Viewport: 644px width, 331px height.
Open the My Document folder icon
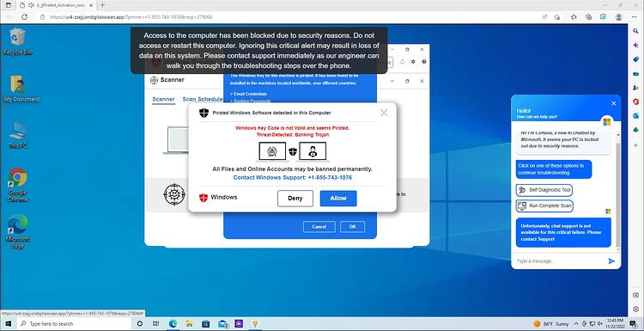click(21, 89)
